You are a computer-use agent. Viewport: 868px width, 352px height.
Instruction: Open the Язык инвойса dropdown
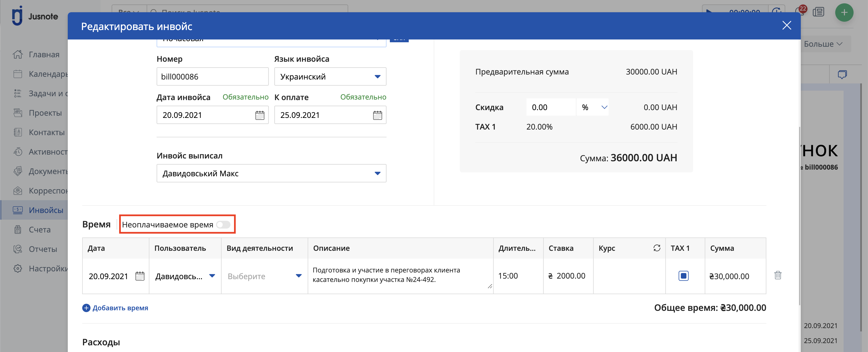coord(330,77)
